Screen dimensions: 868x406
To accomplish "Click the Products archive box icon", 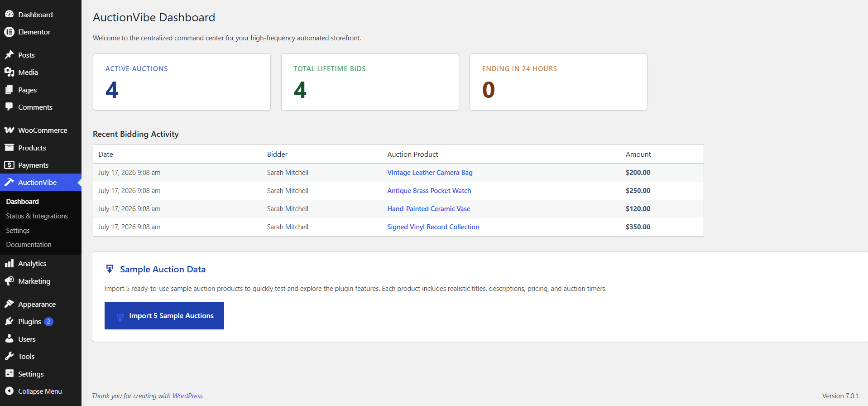I will [x=9, y=148].
